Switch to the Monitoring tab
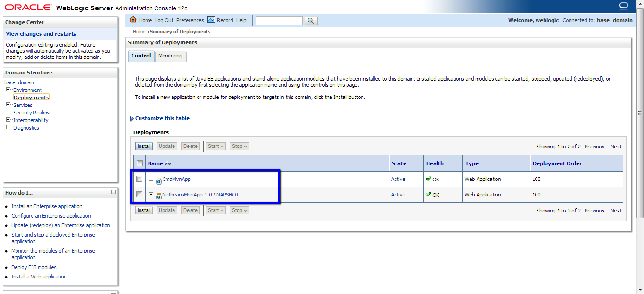The image size is (644, 294). click(x=171, y=56)
